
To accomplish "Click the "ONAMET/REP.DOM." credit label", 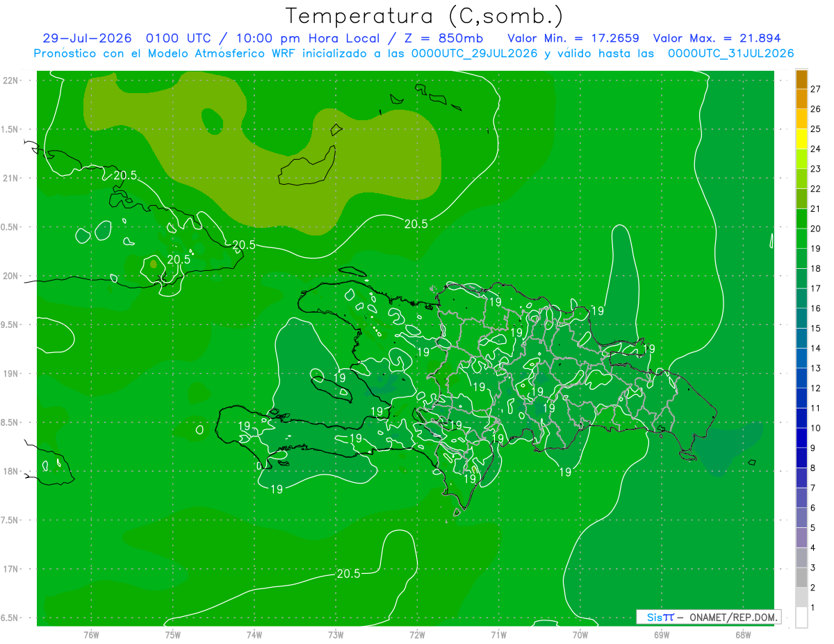I will click(733, 617).
